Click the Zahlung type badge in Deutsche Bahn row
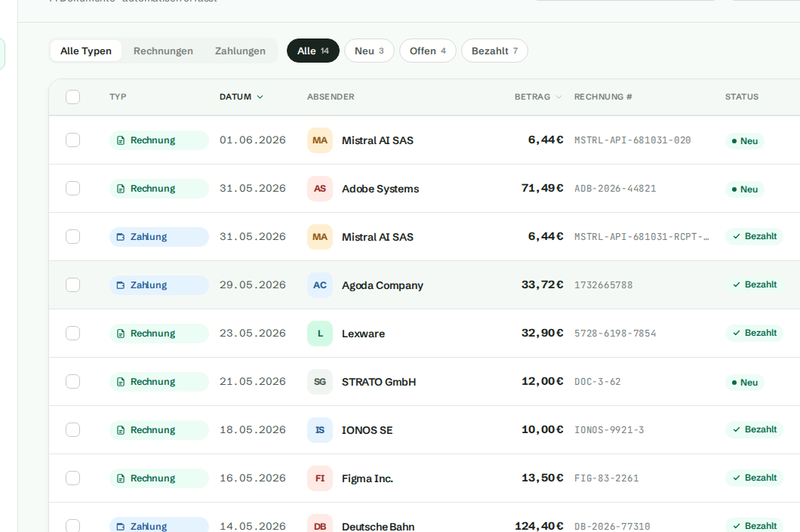The height and width of the screenshot is (532, 800). (x=158, y=525)
